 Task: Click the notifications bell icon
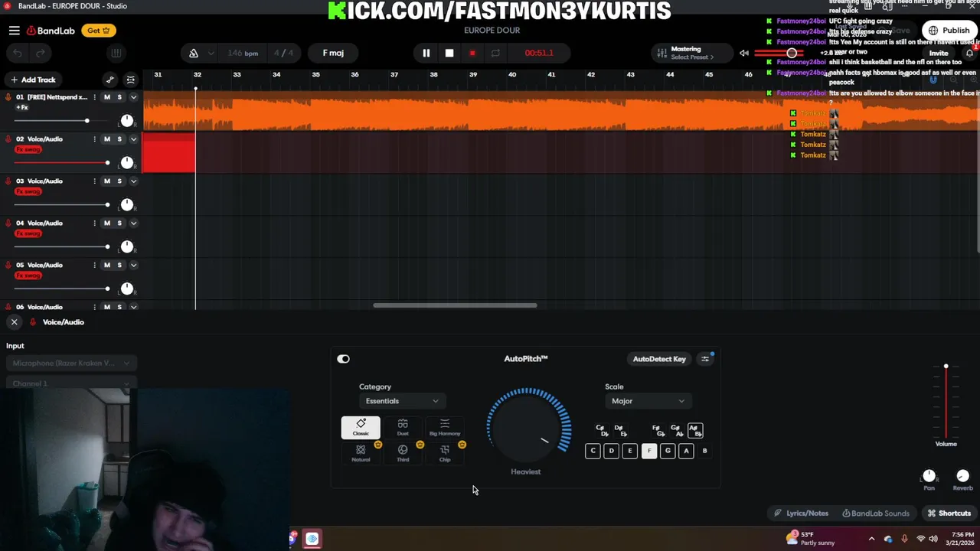click(x=969, y=53)
